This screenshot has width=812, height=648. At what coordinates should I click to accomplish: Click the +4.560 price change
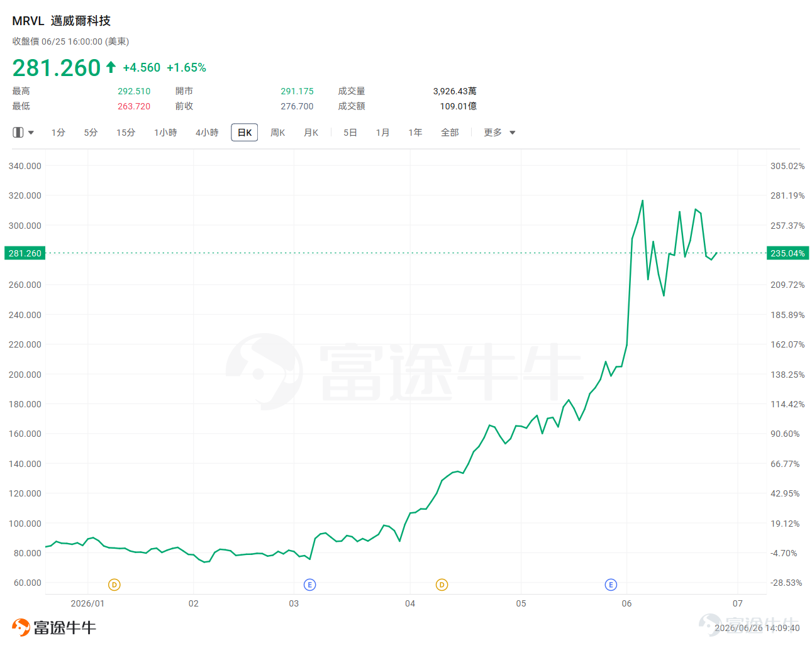click(142, 67)
